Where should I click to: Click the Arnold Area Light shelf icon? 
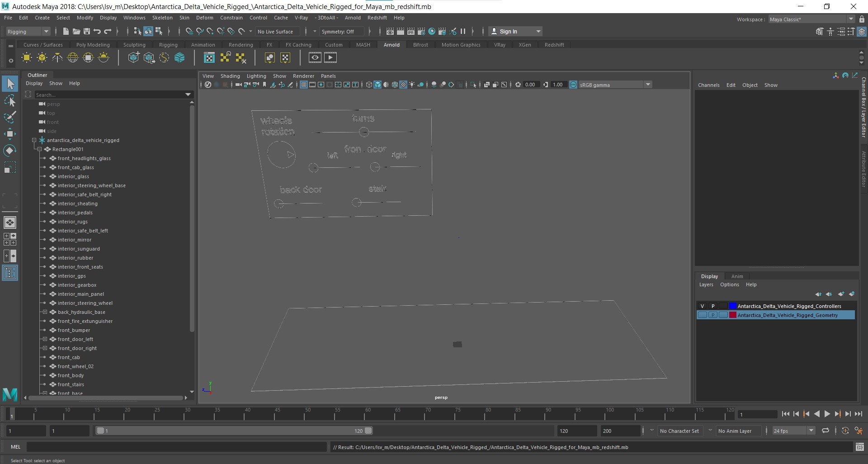click(27, 58)
